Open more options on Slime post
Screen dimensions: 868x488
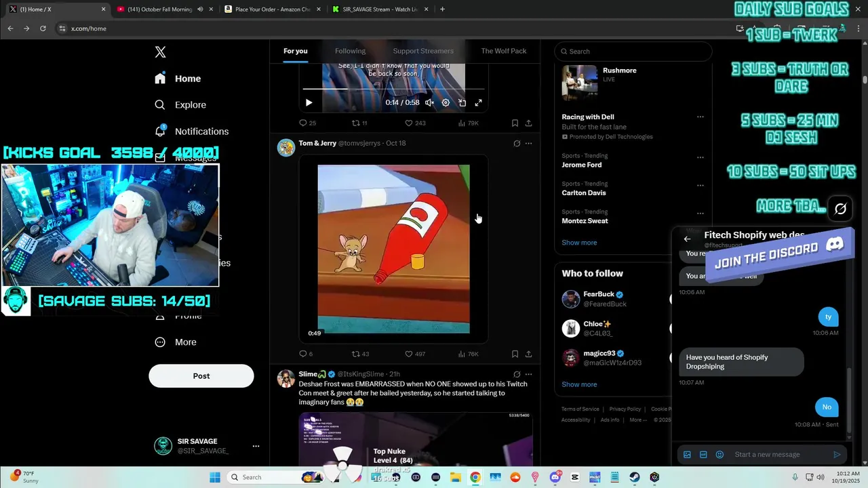[x=528, y=374]
